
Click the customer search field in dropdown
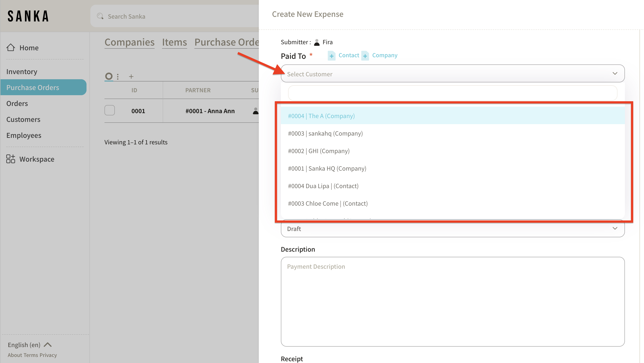pos(453,93)
